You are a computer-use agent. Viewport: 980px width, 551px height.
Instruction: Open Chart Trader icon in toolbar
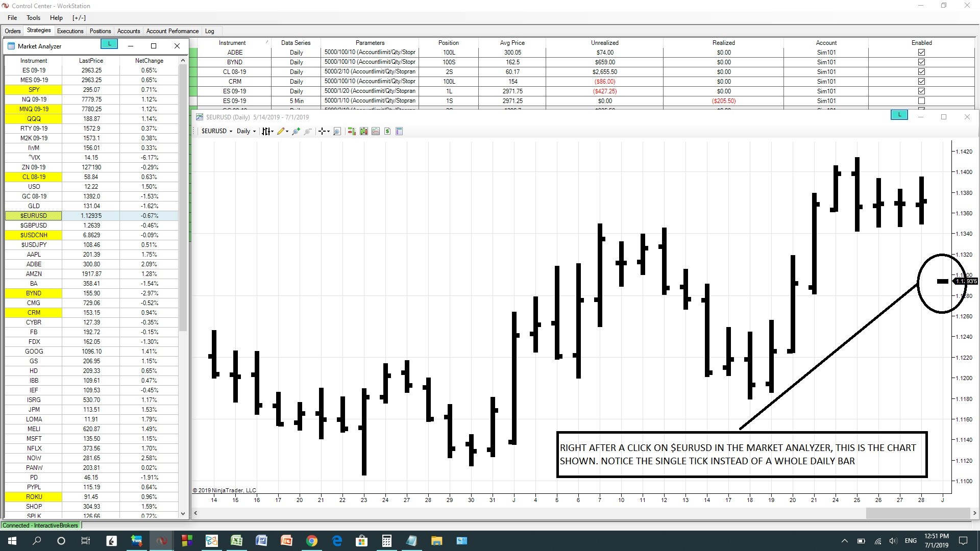pyautogui.click(x=352, y=131)
